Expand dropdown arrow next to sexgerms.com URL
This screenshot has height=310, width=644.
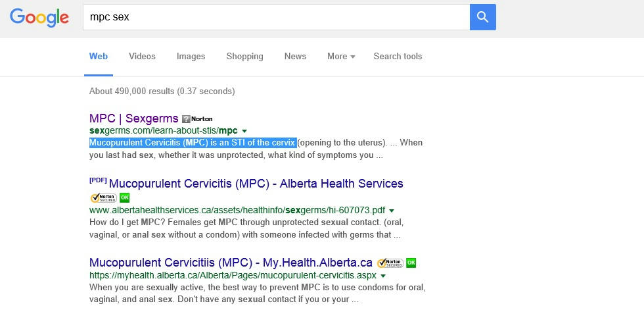click(244, 131)
